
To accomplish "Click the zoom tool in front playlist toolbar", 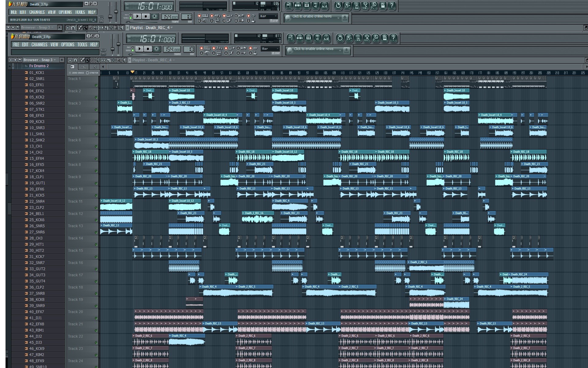I will 119,60.
